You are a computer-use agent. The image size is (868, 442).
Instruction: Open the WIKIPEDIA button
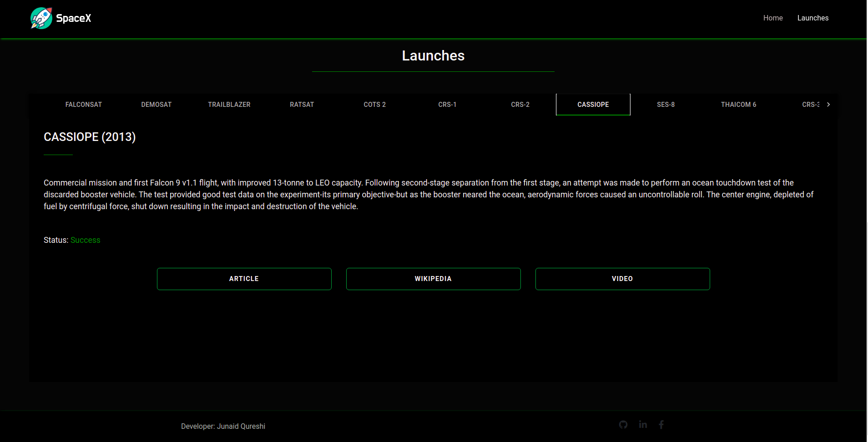click(434, 279)
